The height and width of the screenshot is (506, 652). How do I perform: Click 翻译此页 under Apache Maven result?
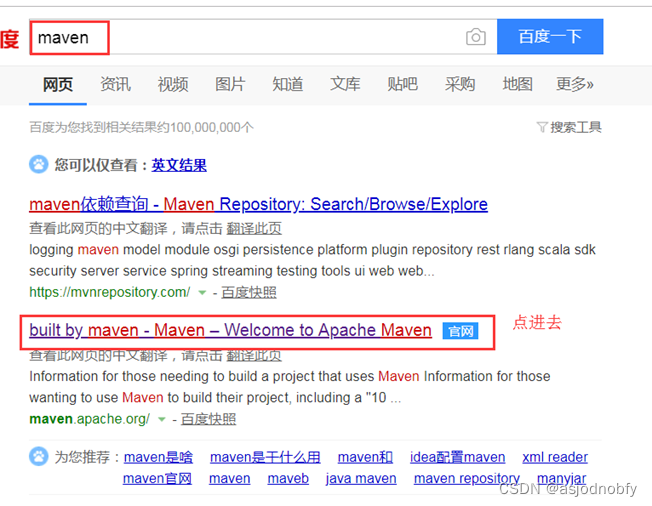pyautogui.click(x=254, y=355)
